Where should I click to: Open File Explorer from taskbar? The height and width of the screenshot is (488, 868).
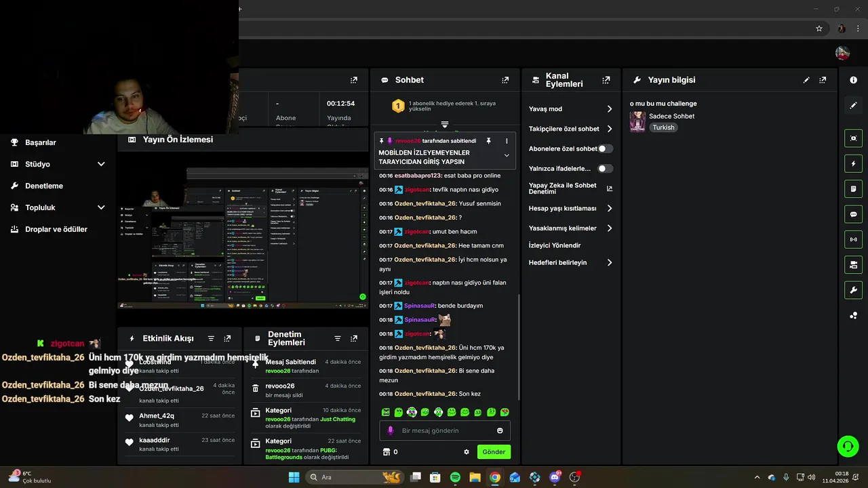475,477
